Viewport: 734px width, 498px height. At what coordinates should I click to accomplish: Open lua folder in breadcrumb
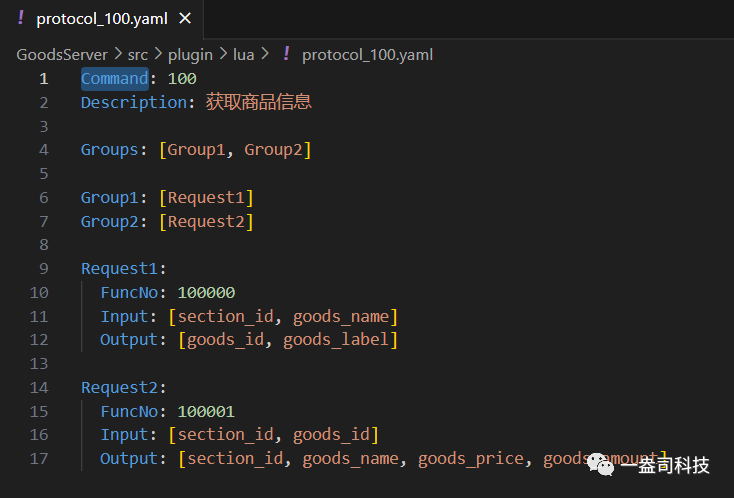pos(243,55)
